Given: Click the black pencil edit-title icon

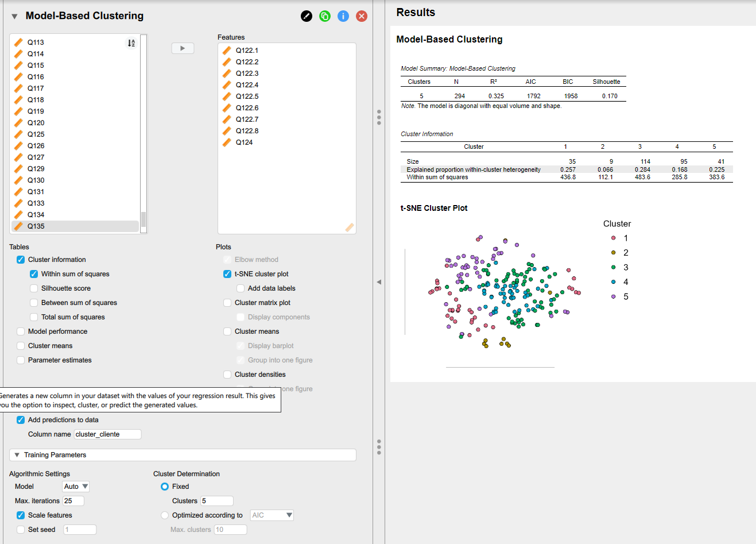Looking at the screenshot, I should pos(307,16).
